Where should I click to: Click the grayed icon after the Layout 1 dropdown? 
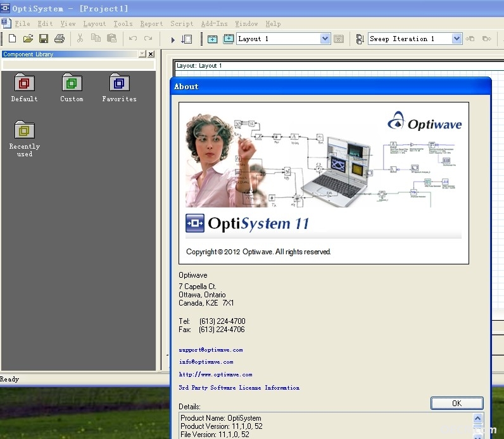click(339, 39)
